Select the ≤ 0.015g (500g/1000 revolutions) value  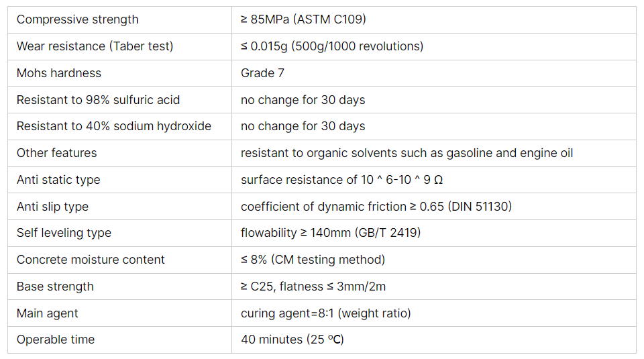[x=332, y=46]
